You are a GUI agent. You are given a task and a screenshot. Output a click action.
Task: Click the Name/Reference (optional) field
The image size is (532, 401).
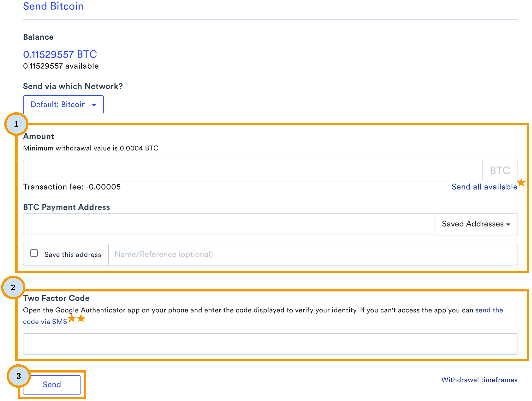tap(313, 255)
